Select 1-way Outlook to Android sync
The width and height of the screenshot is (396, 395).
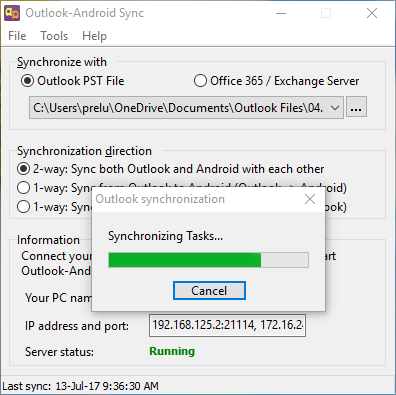(23, 188)
